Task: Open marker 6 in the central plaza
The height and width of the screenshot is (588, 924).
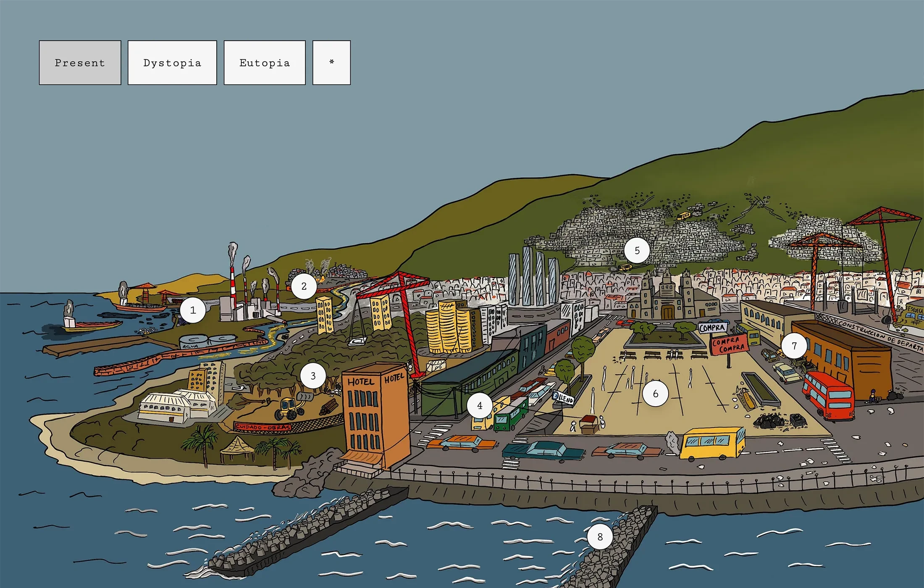Action: [x=656, y=394]
